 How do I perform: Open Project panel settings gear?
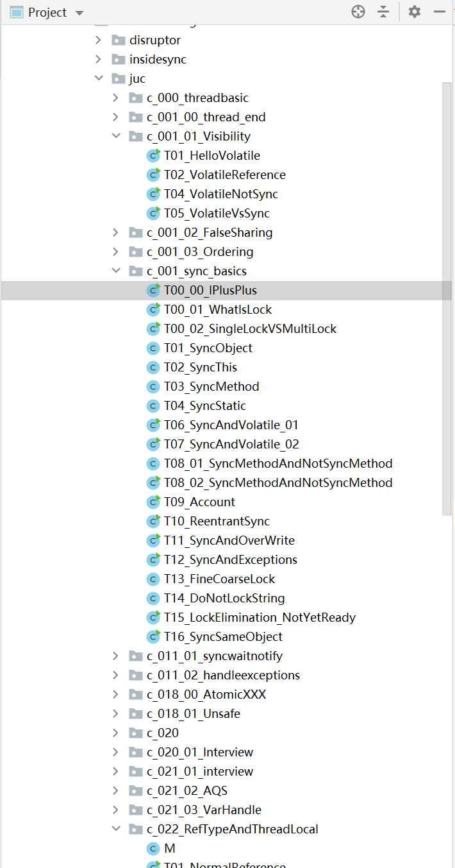point(415,12)
